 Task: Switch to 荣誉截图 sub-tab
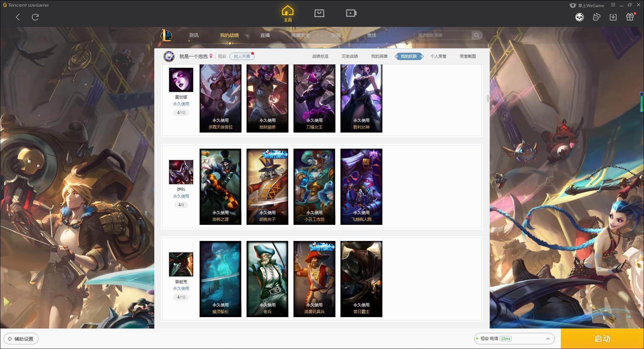click(x=468, y=56)
